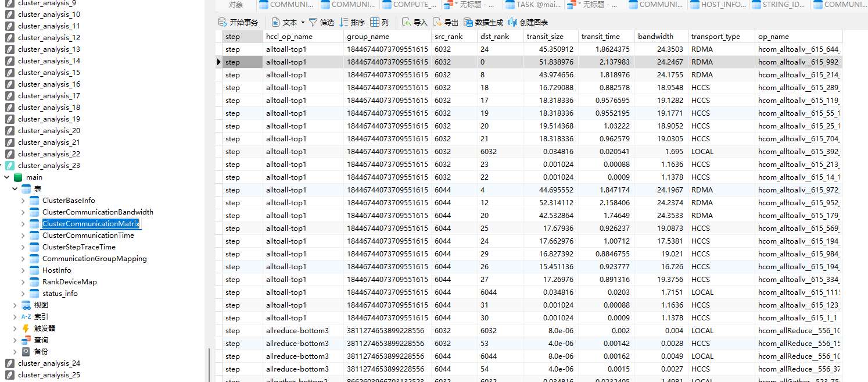Click the row indicator arrow of selected row
Image resolution: width=868 pixels, height=382 pixels.
(x=218, y=62)
